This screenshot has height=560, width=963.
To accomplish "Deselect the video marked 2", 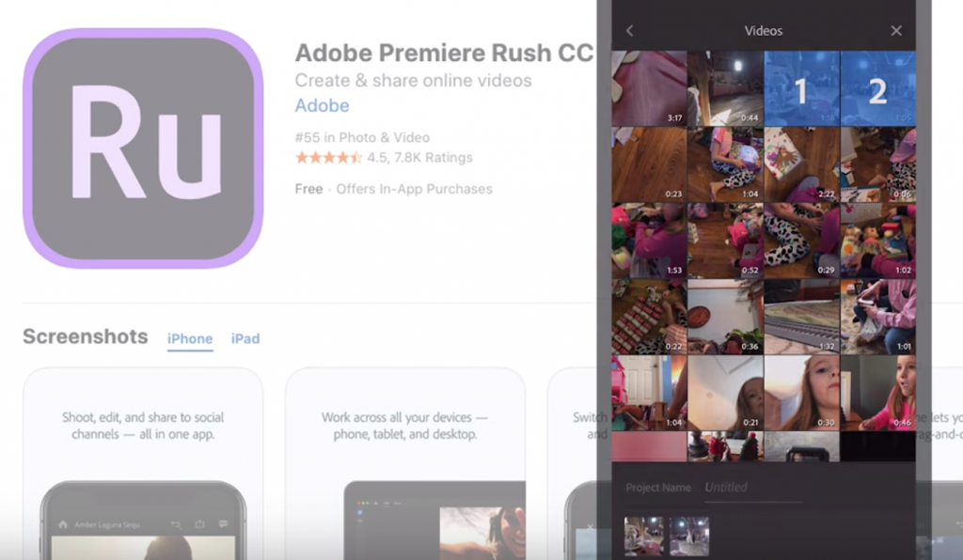I will pos(877,88).
